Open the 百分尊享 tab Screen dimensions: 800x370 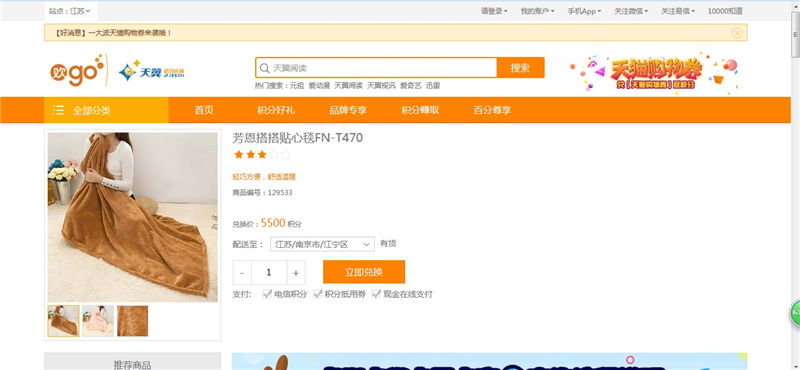pyautogui.click(x=492, y=110)
